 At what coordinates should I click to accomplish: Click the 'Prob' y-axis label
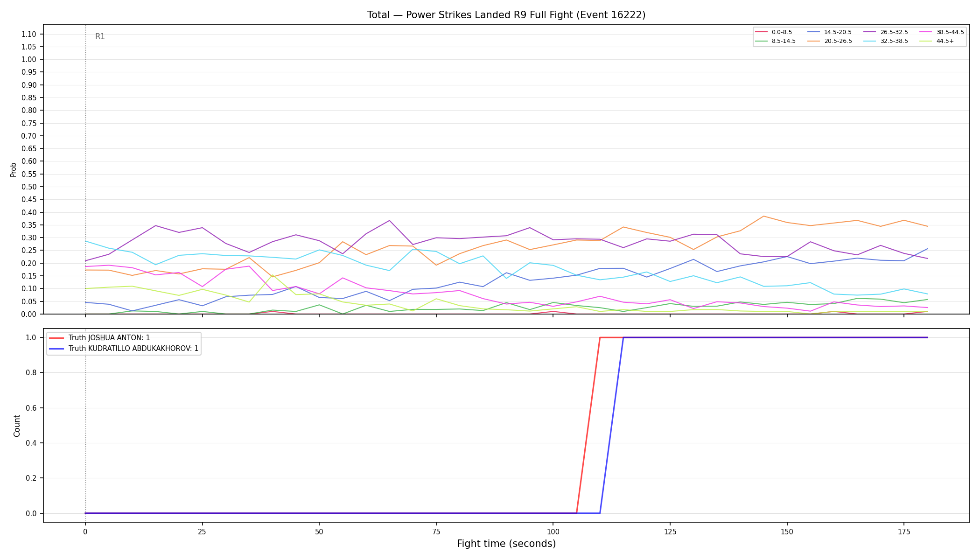[x=13, y=169]
